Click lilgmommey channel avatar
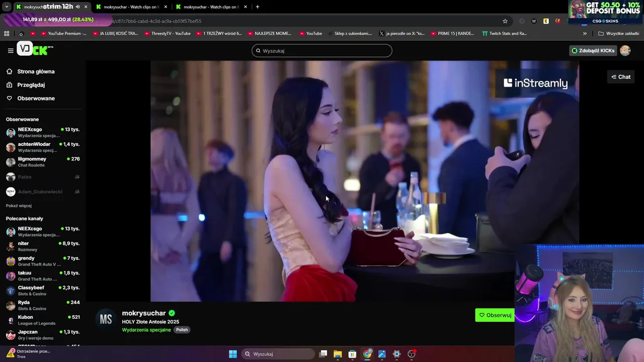The width and height of the screenshot is (644, 362). [x=11, y=162]
